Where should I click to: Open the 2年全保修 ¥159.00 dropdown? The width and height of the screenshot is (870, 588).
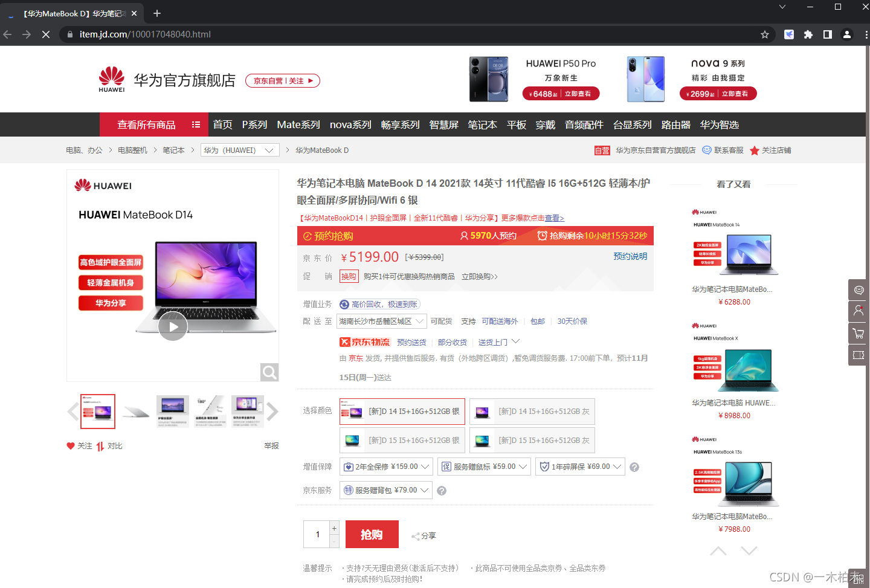pos(386,467)
